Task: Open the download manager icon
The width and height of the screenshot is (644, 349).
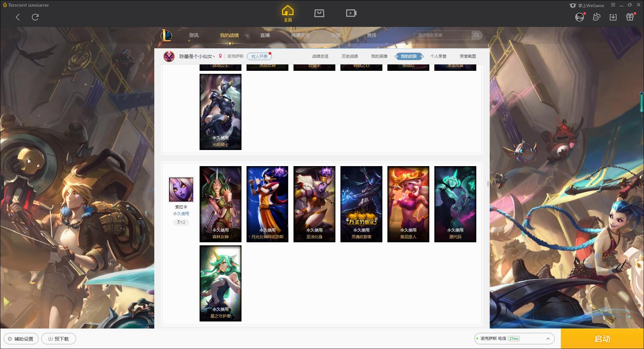Action: pos(613,17)
